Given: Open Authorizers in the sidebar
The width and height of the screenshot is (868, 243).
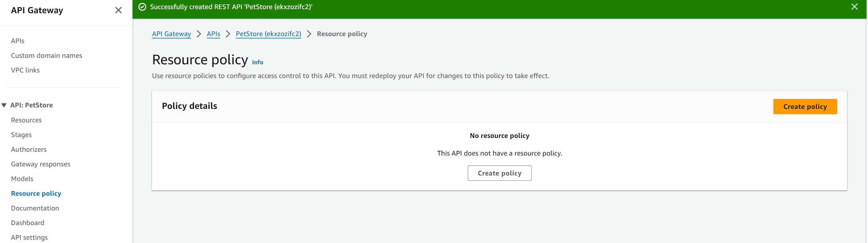Looking at the screenshot, I should point(29,149).
